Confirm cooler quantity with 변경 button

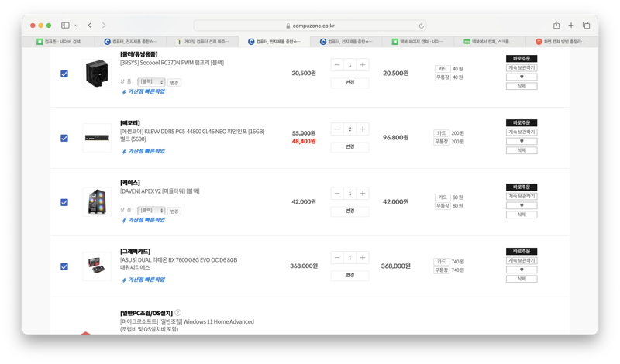[350, 83]
